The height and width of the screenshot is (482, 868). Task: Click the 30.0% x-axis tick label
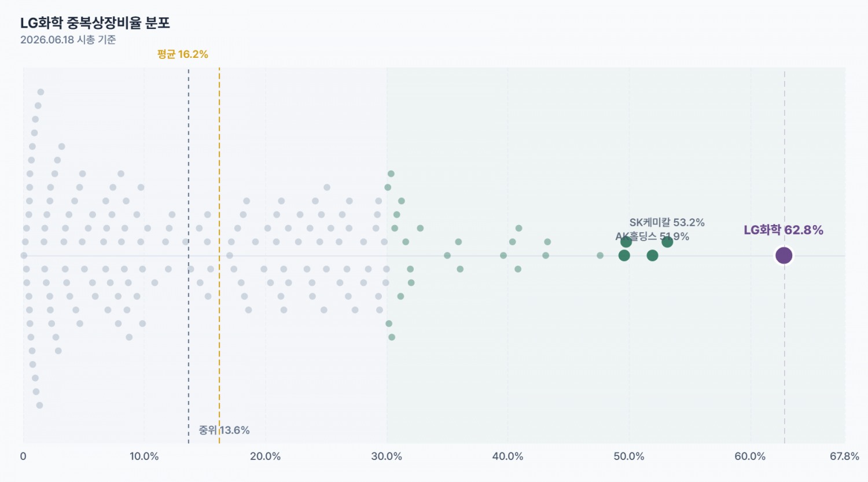tap(387, 457)
